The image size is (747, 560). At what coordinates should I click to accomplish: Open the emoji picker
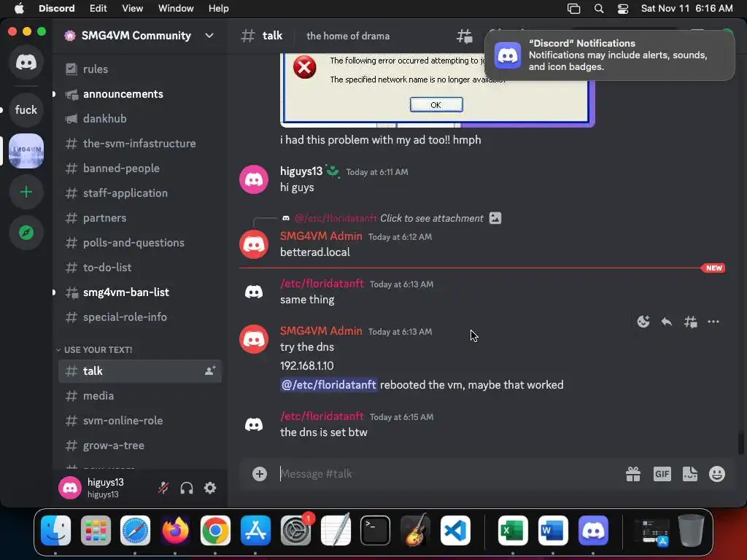coord(717,474)
